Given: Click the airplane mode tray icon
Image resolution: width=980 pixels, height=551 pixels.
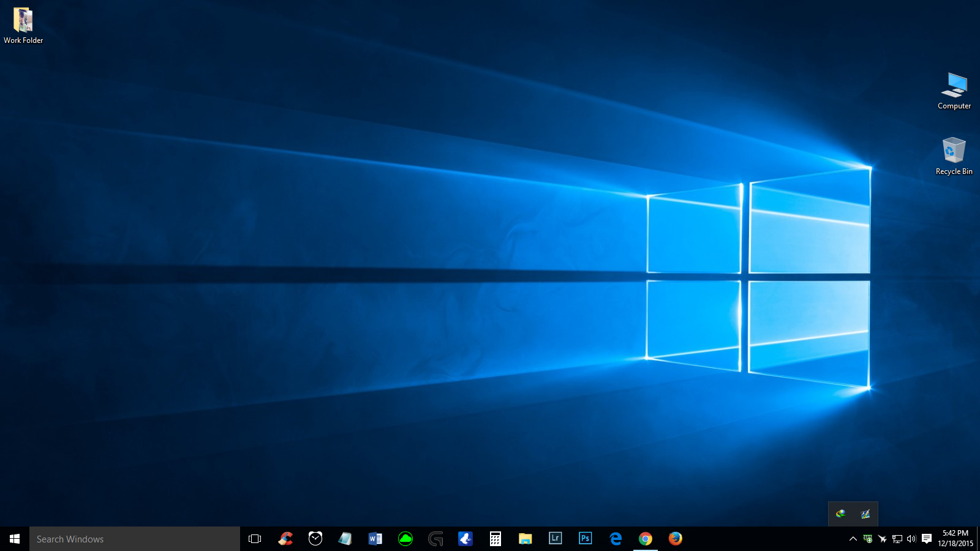Looking at the screenshot, I should 882,539.
